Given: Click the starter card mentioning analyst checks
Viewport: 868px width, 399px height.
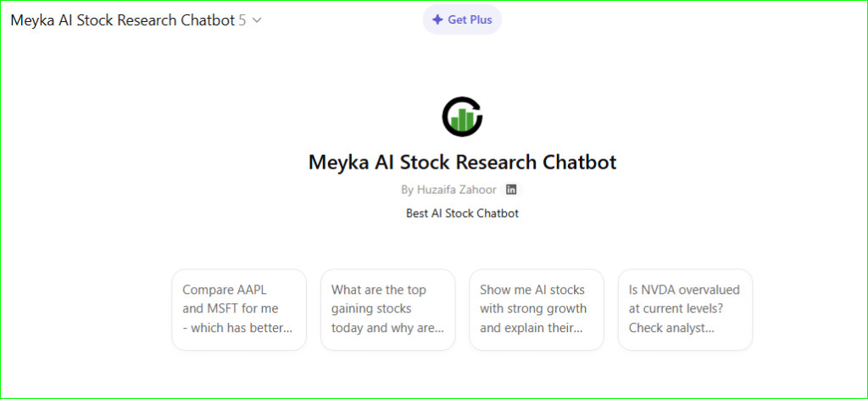Looking at the screenshot, I should 685,309.
